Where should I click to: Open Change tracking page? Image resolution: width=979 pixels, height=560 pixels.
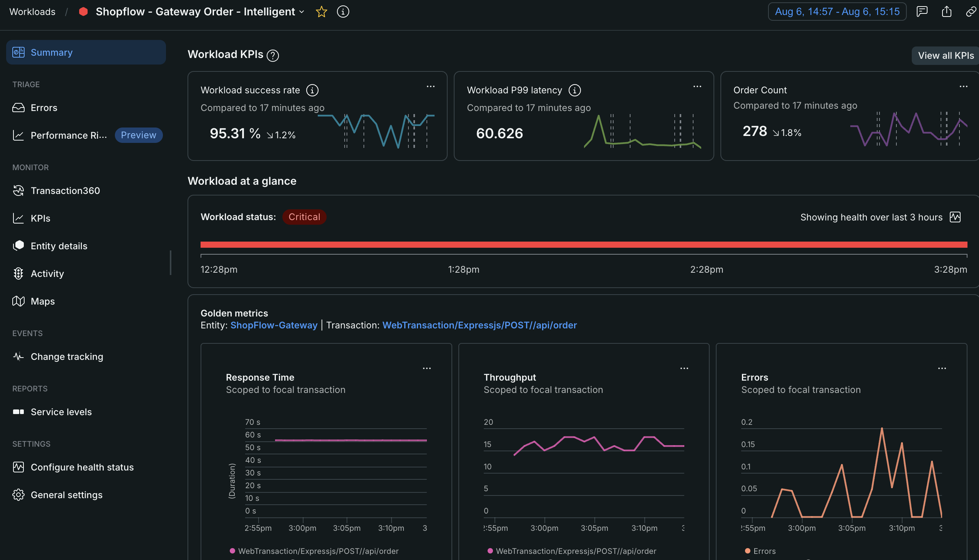coord(67,356)
